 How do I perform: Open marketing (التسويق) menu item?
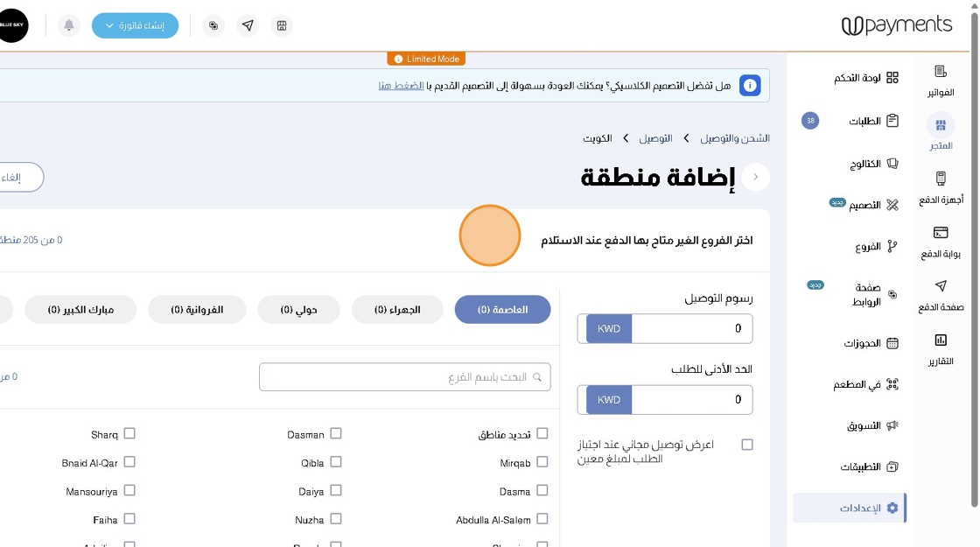pos(872,425)
